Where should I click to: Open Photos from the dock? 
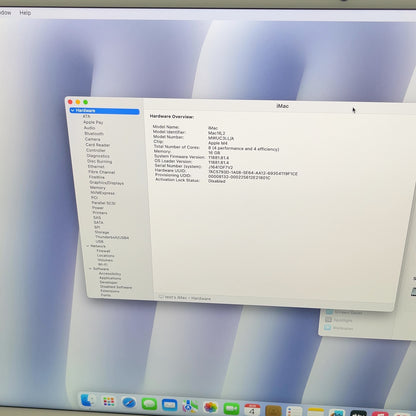coord(210,407)
